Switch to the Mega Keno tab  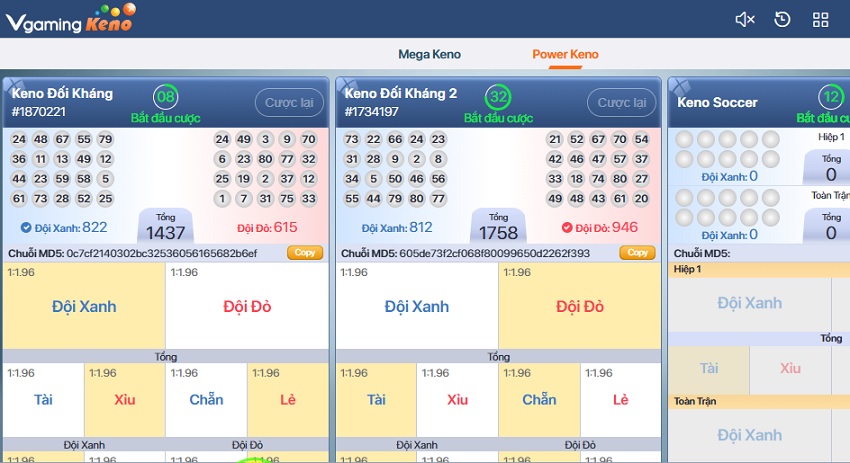tap(429, 54)
